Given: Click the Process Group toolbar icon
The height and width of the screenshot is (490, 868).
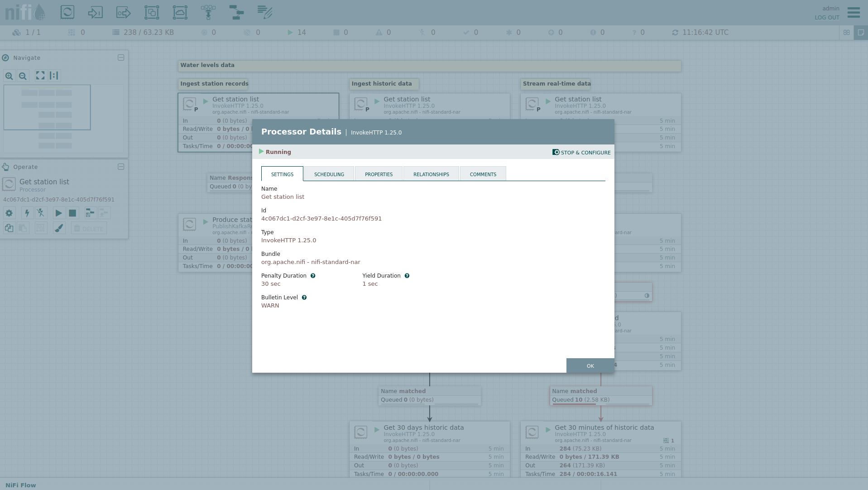Looking at the screenshot, I should tap(152, 12).
